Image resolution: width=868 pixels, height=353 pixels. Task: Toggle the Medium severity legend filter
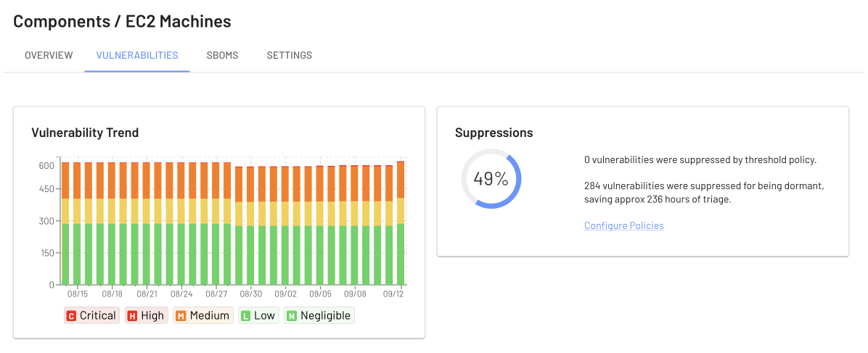203,315
